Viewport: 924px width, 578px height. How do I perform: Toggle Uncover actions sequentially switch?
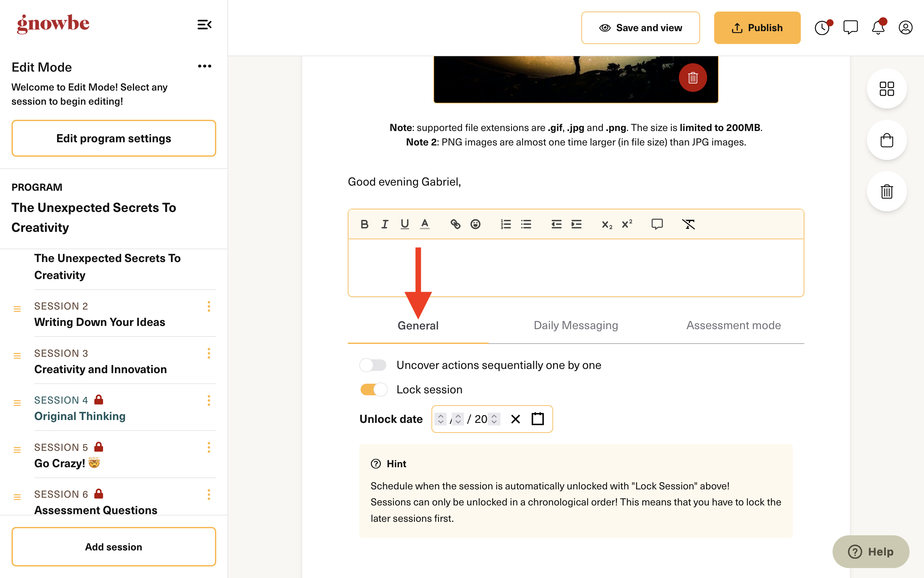tap(373, 365)
